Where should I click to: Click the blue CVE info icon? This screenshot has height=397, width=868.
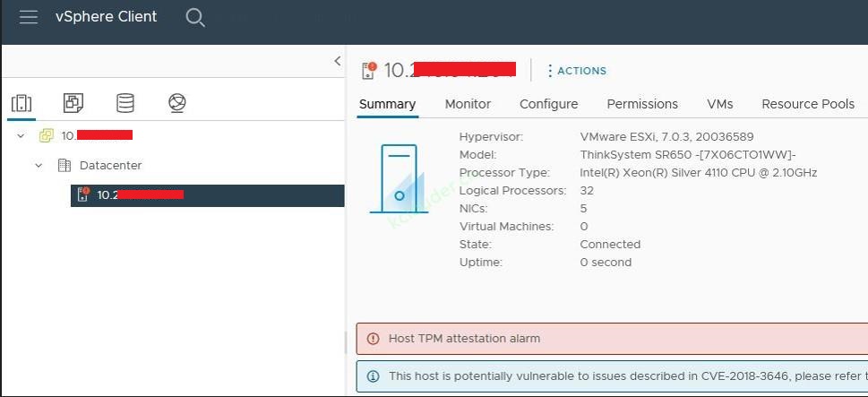[x=374, y=376]
